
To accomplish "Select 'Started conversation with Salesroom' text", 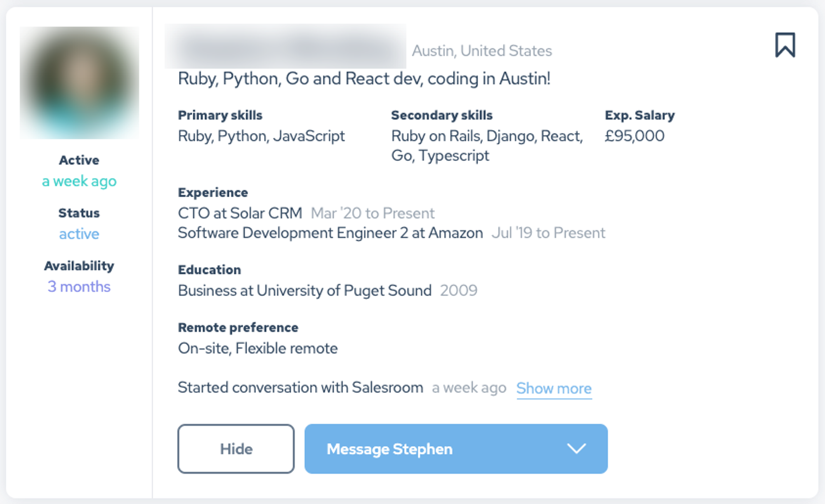I will coord(300,388).
